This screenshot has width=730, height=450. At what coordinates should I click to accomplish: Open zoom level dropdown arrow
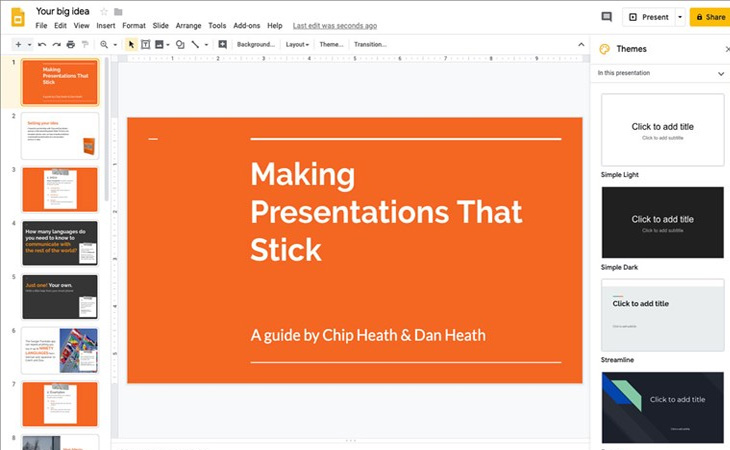(115, 45)
